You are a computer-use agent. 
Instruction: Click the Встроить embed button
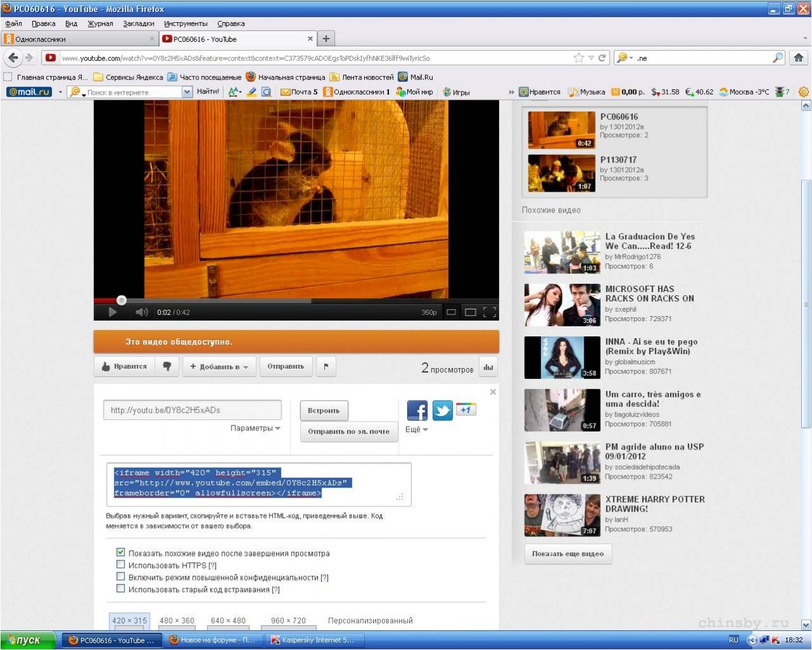(324, 410)
